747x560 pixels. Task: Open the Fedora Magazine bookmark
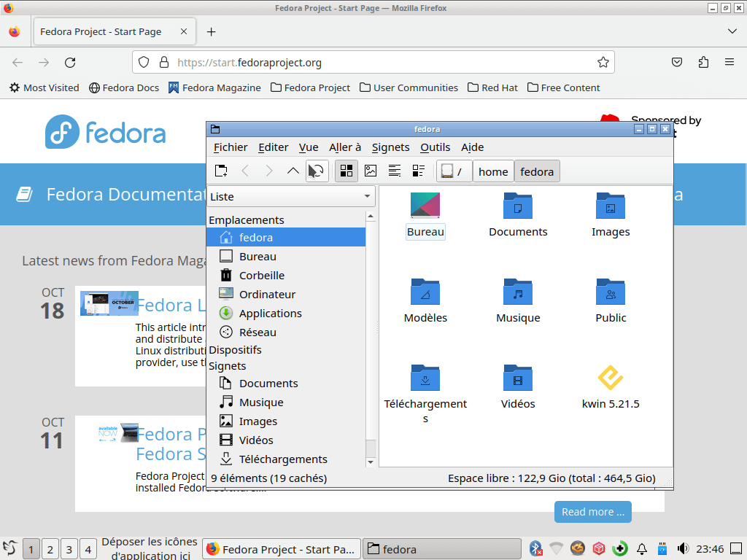point(214,87)
